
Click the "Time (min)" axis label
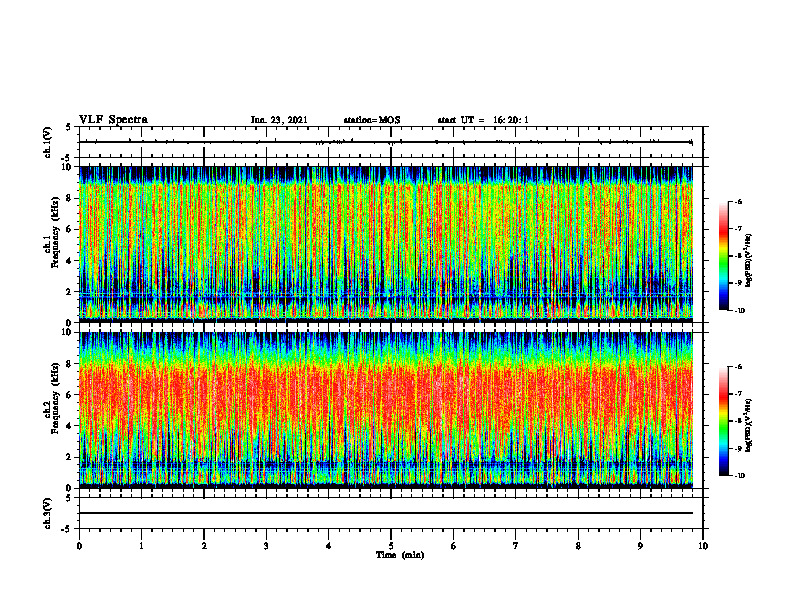400,555
